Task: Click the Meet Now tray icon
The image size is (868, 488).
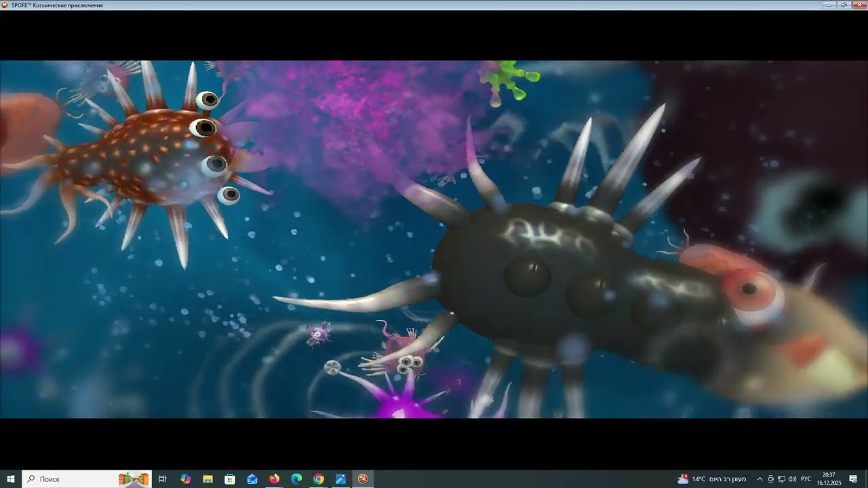Action: pyautogui.click(x=771, y=479)
